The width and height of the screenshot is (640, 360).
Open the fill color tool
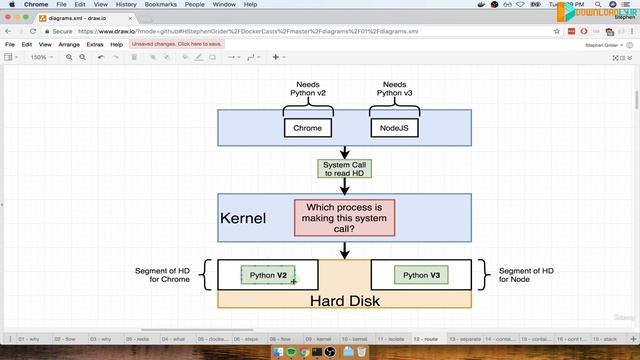point(185,58)
